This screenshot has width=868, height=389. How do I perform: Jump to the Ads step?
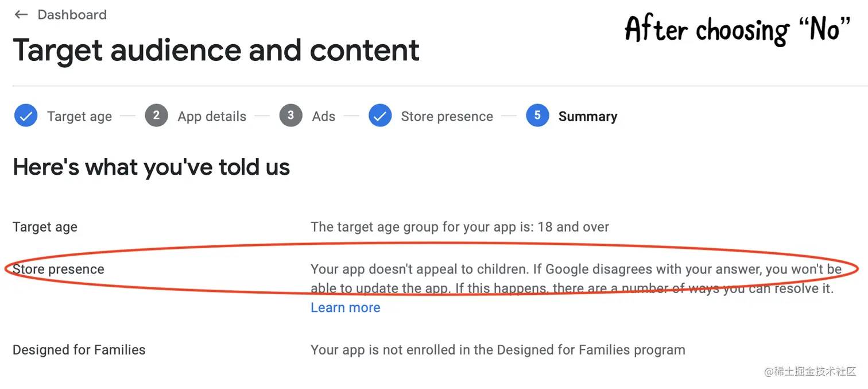point(324,117)
